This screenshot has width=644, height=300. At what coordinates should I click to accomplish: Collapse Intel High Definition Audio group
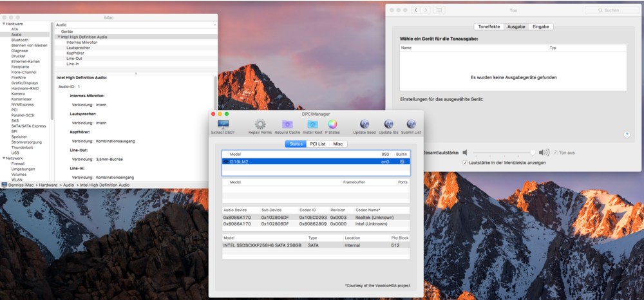coord(59,37)
